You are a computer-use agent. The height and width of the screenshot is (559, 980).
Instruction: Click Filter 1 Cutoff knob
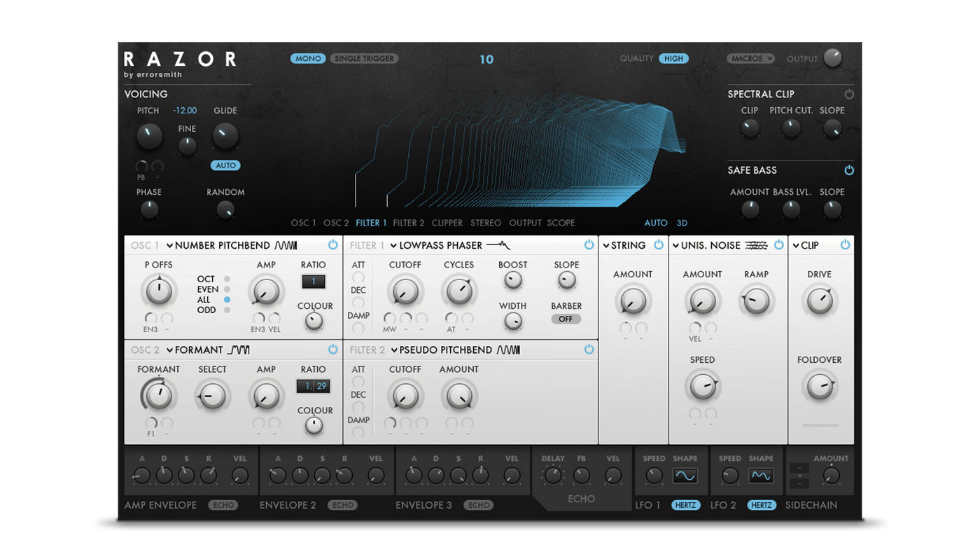click(x=405, y=292)
